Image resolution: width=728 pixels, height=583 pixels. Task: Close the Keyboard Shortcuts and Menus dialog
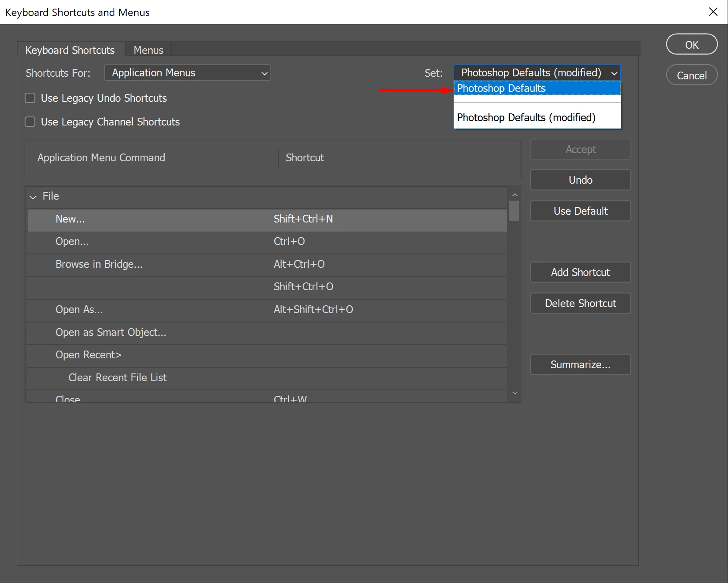(x=713, y=12)
